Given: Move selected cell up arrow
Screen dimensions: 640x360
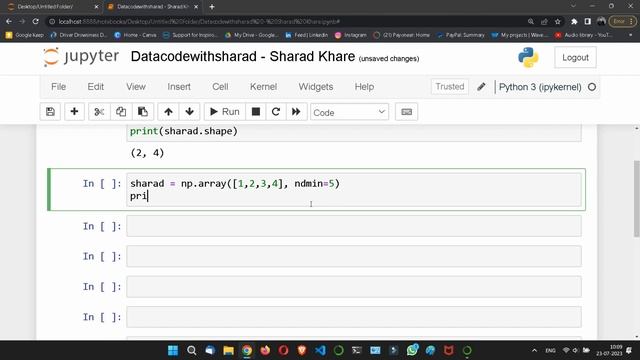Looking at the screenshot, I should 168,112.
